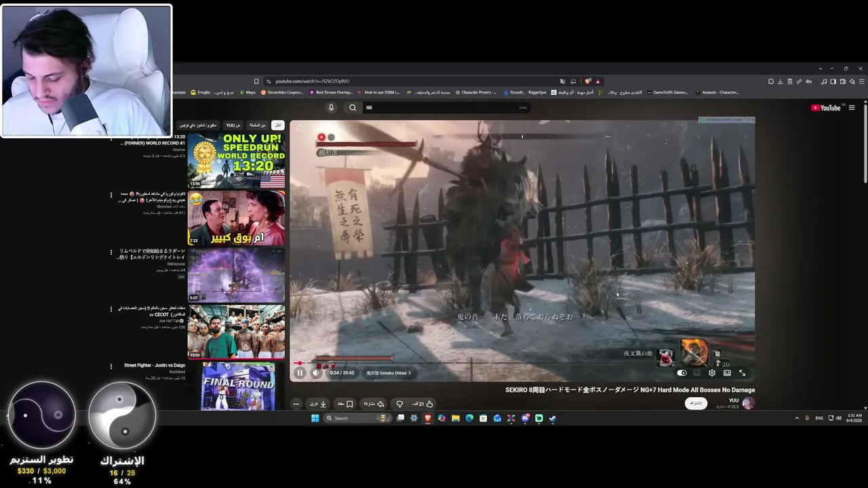
Task: Save the video to a playlist
Action: click(x=346, y=404)
